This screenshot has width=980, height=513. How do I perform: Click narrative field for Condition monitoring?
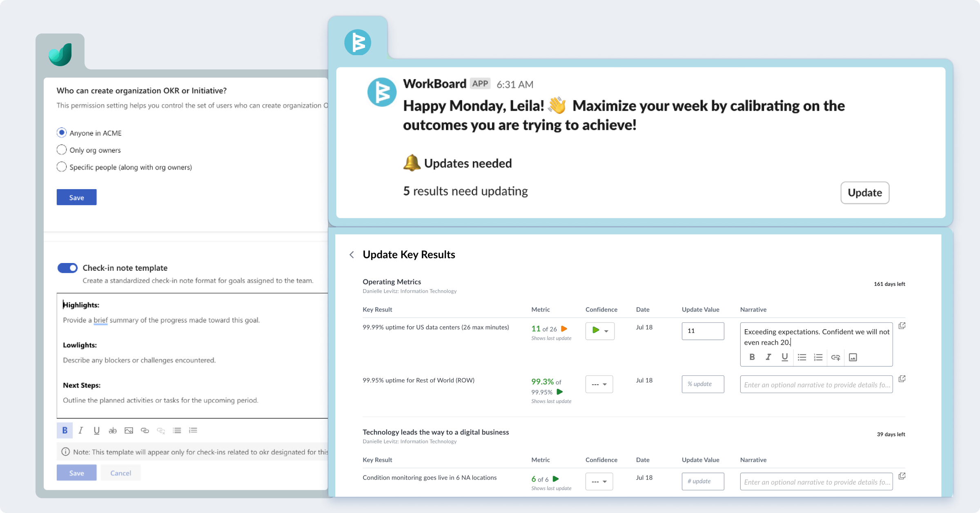click(816, 482)
